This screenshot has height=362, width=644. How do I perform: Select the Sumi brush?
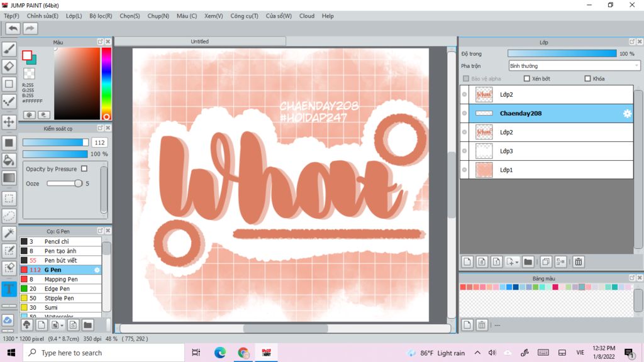60,307
